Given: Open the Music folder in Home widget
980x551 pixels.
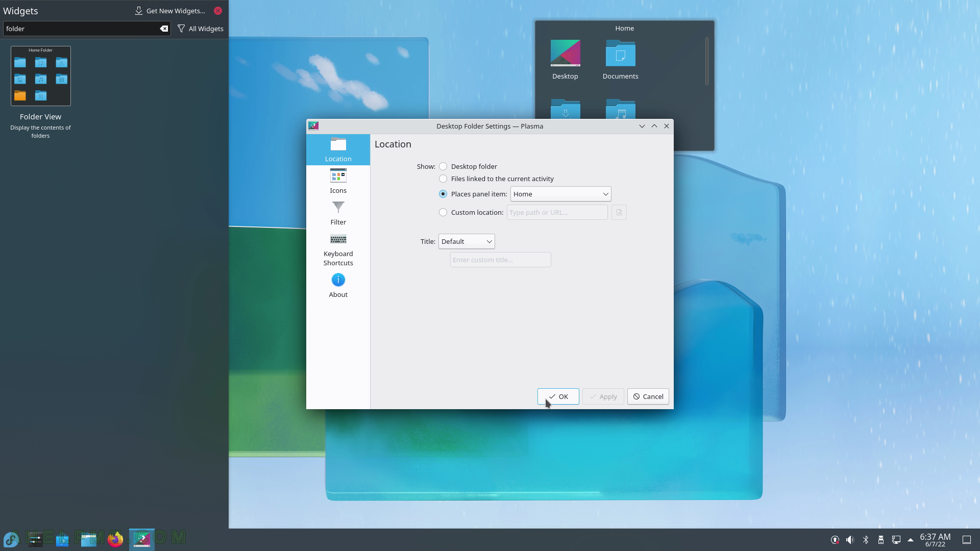Looking at the screenshot, I should click(x=621, y=109).
